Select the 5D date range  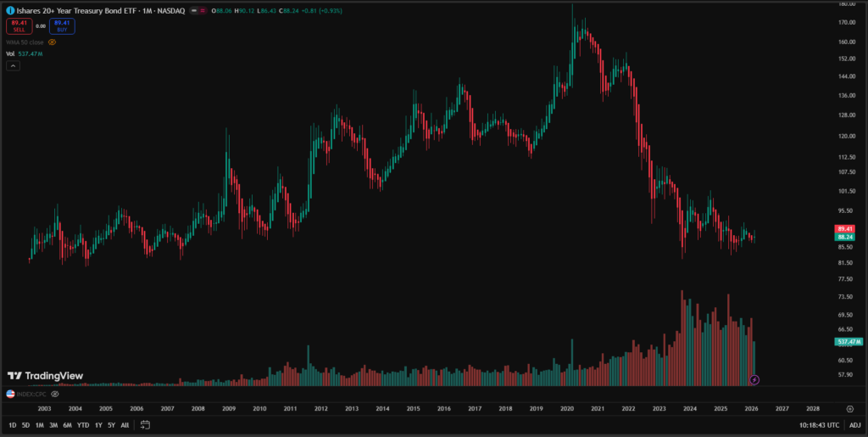26,425
